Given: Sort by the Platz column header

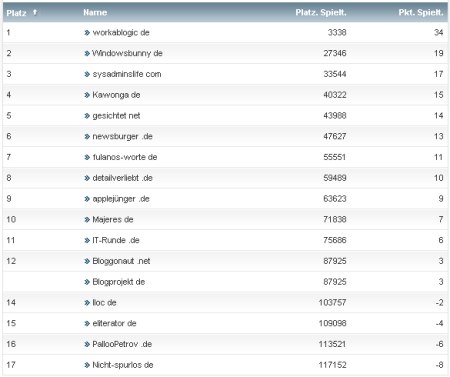Looking at the screenshot, I should click(x=16, y=13).
